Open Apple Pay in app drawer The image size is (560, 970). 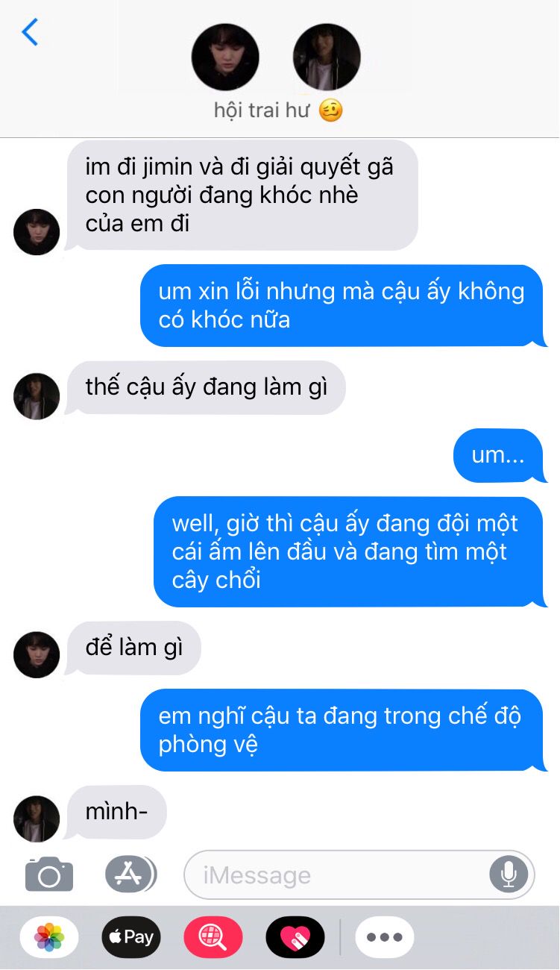tap(131, 937)
